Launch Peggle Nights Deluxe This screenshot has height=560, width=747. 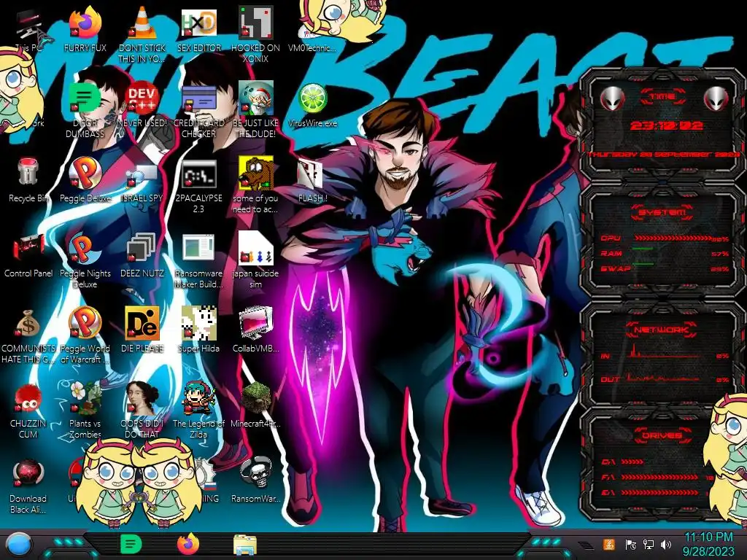85,248
